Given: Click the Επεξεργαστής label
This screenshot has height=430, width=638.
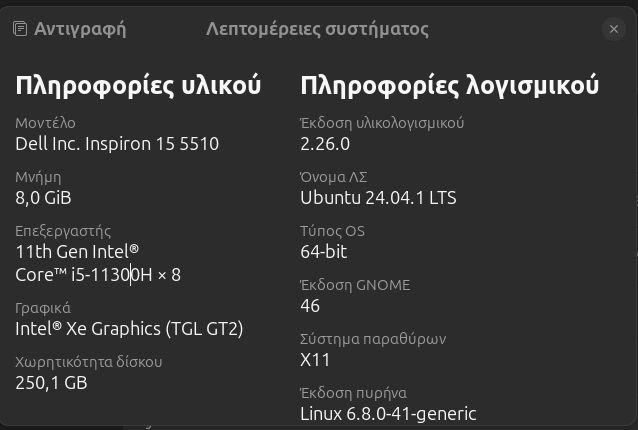Looking at the screenshot, I should 63,231.
